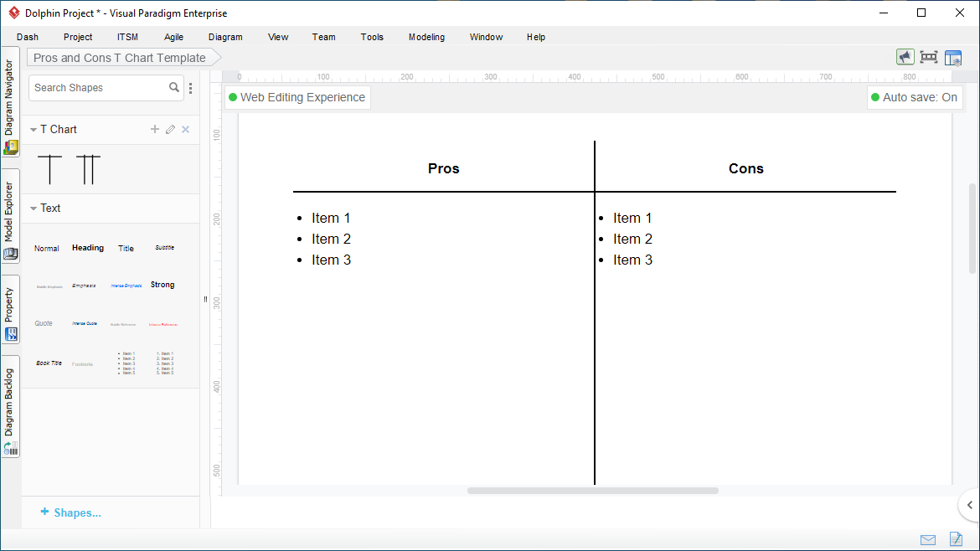This screenshot has width=980, height=551.
Task: Insert the numbered list text shape
Action: pos(165,363)
